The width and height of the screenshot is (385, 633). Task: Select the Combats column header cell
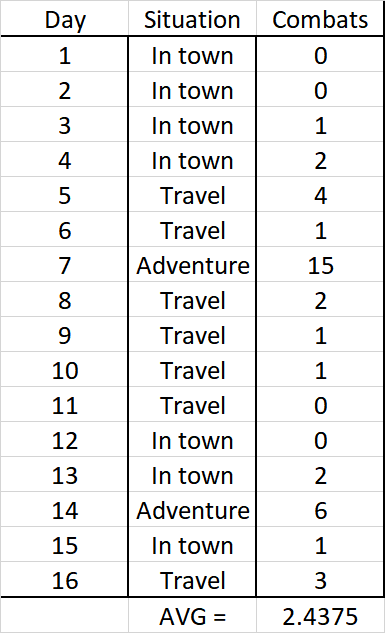[320, 19]
